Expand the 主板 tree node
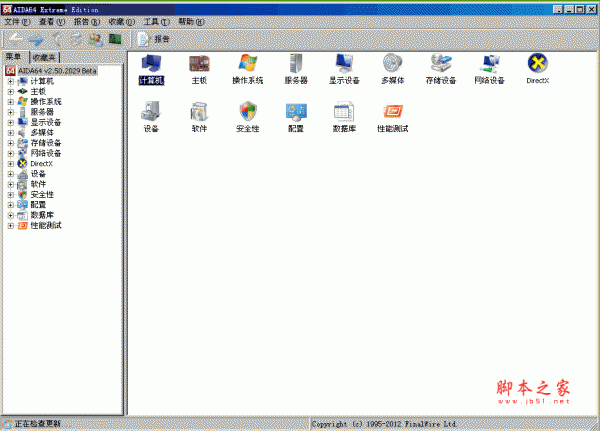The image size is (600, 431). (11, 92)
